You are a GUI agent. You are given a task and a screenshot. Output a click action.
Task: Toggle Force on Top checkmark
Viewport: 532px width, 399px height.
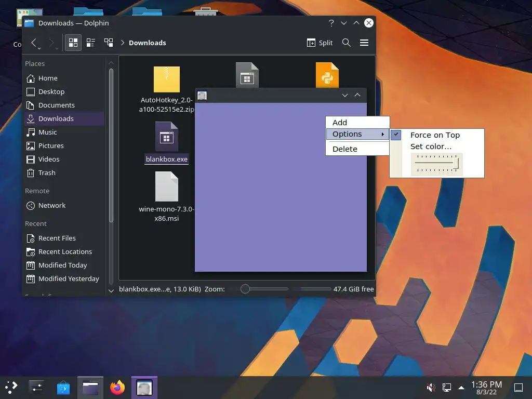395,135
